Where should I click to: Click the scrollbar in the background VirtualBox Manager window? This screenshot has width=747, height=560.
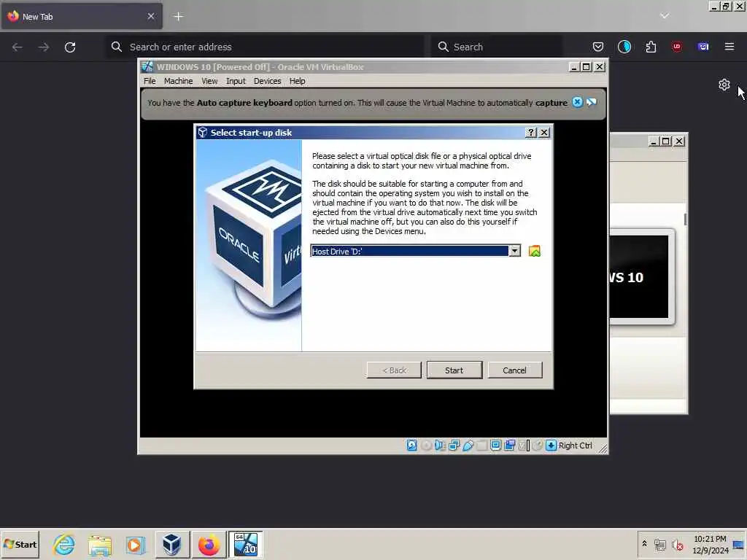point(686,219)
